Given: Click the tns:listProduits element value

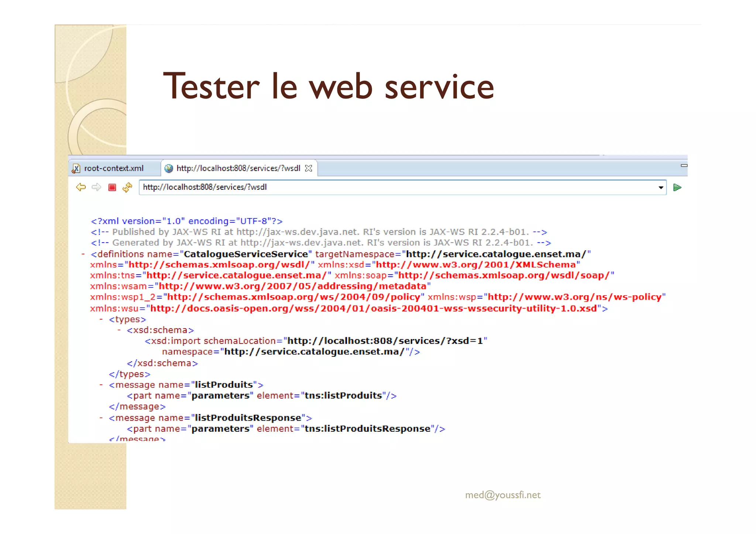Looking at the screenshot, I should (x=343, y=396).
